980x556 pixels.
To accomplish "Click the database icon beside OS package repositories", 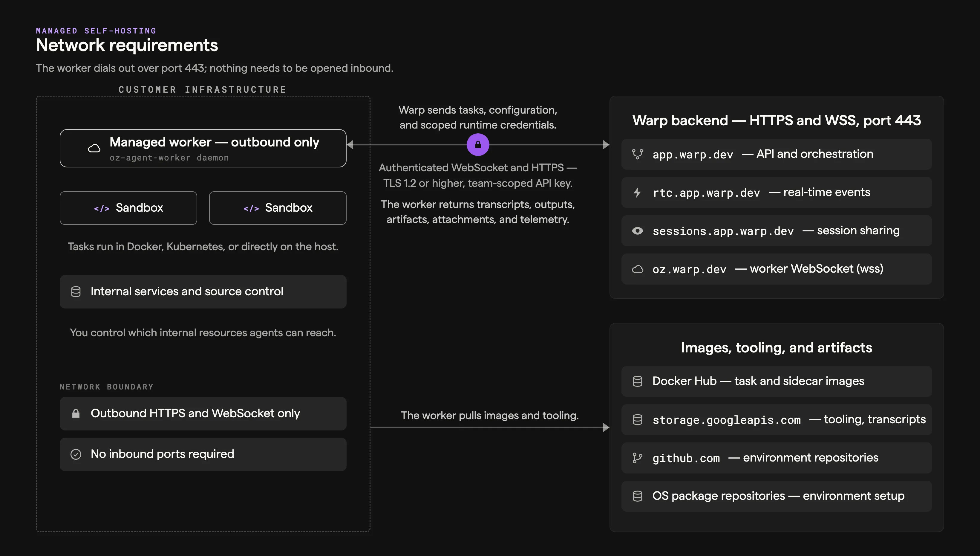I will point(638,496).
